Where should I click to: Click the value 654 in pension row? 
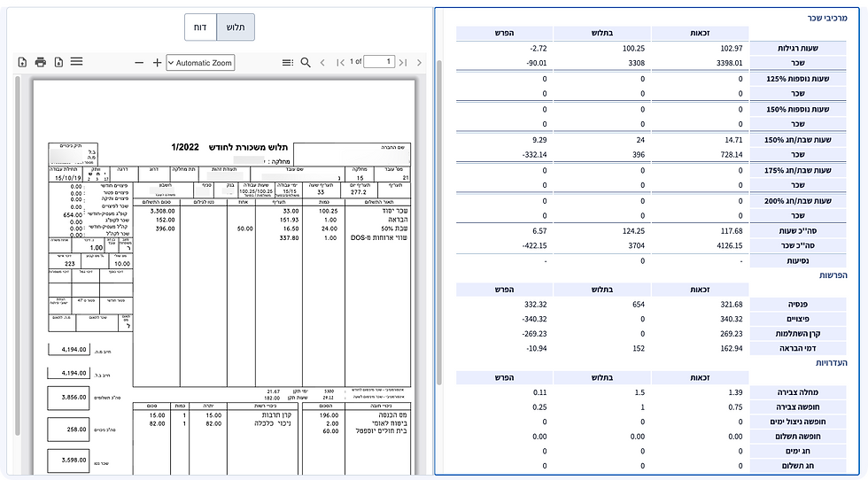coord(639,305)
